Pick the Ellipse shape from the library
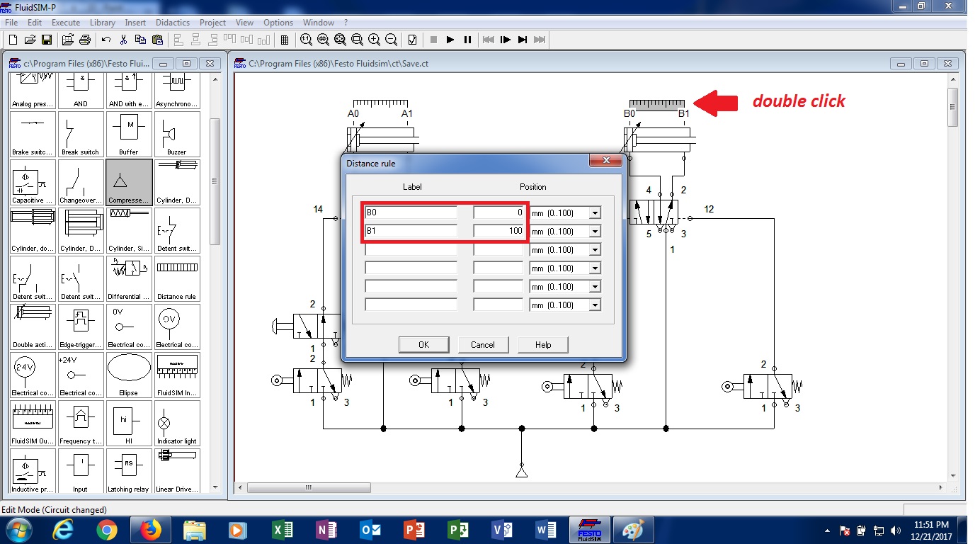 [x=129, y=375]
